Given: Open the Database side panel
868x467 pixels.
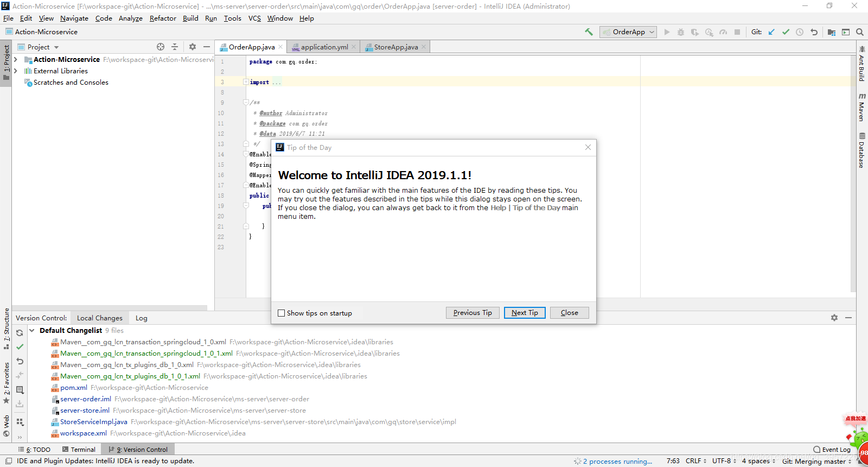Looking at the screenshot, I should coord(862,150).
